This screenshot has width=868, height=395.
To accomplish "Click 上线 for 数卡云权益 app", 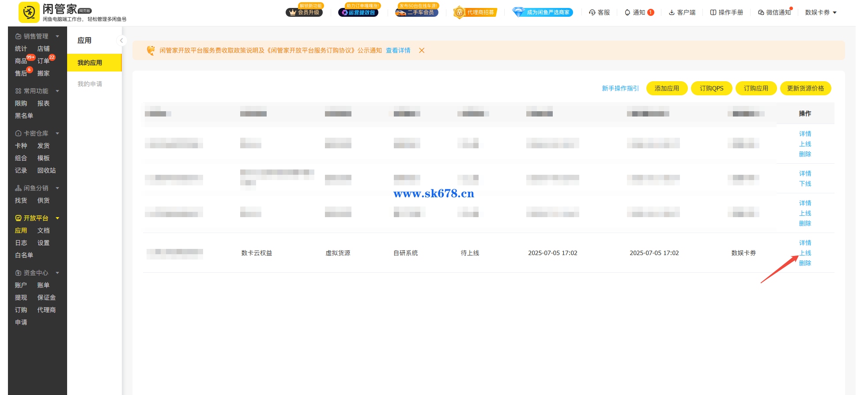I will point(805,253).
